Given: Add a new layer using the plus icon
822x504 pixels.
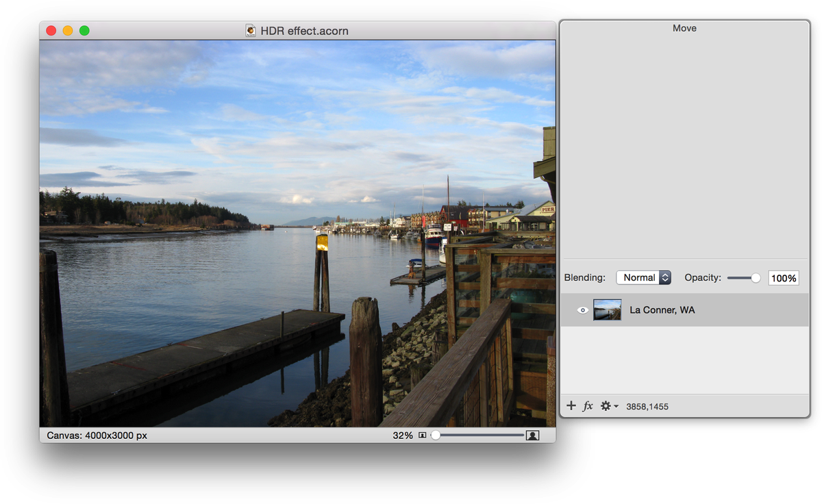Looking at the screenshot, I should [x=571, y=405].
